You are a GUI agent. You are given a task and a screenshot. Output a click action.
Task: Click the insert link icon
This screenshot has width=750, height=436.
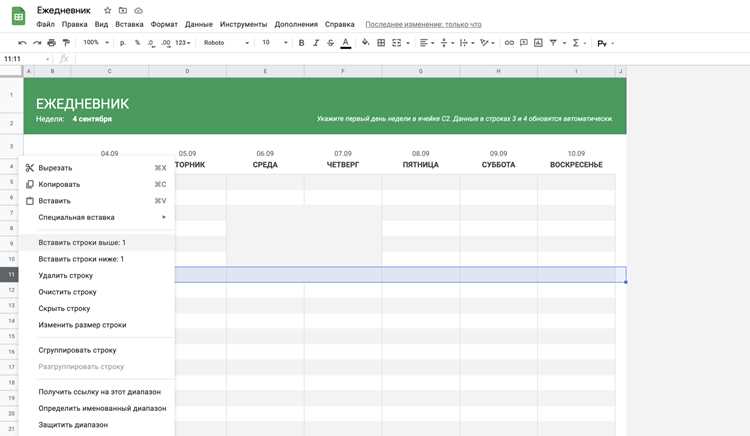click(x=509, y=43)
